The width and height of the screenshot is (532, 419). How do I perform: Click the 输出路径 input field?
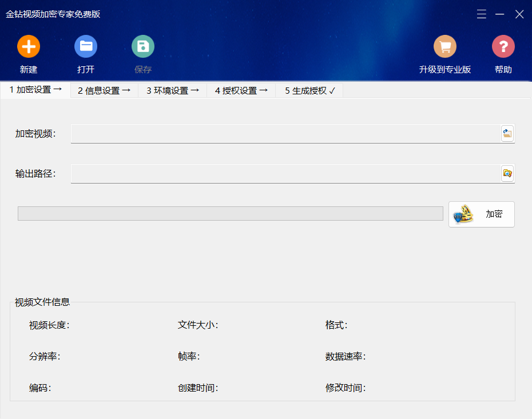coord(285,174)
